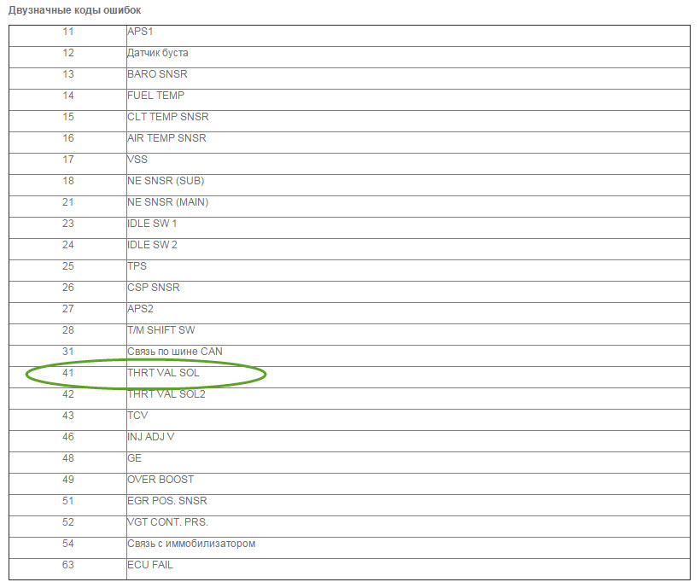Click the THRT VAL SOL2 entry
Viewport: 700px width, 588px height.
tap(166, 394)
